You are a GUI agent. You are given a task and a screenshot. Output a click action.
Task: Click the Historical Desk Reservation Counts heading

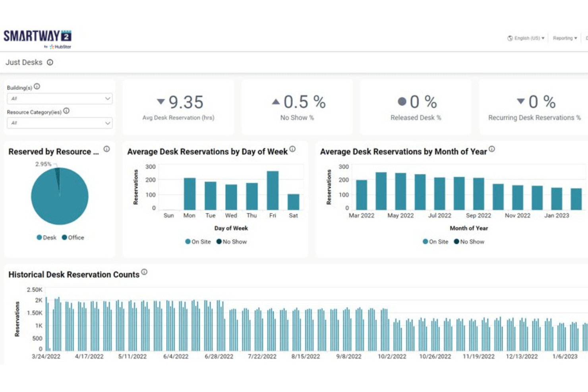[x=74, y=275]
